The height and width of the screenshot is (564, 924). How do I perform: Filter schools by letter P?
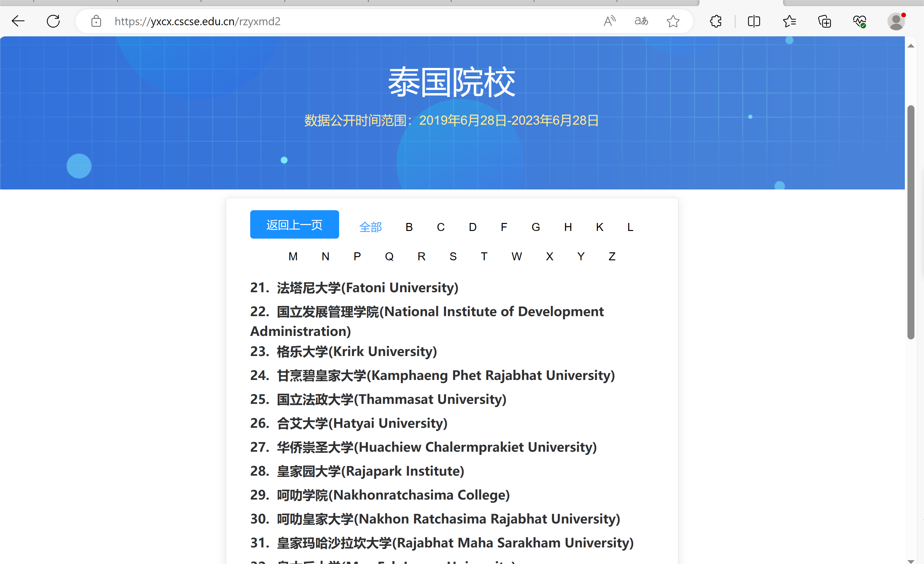(357, 256)
